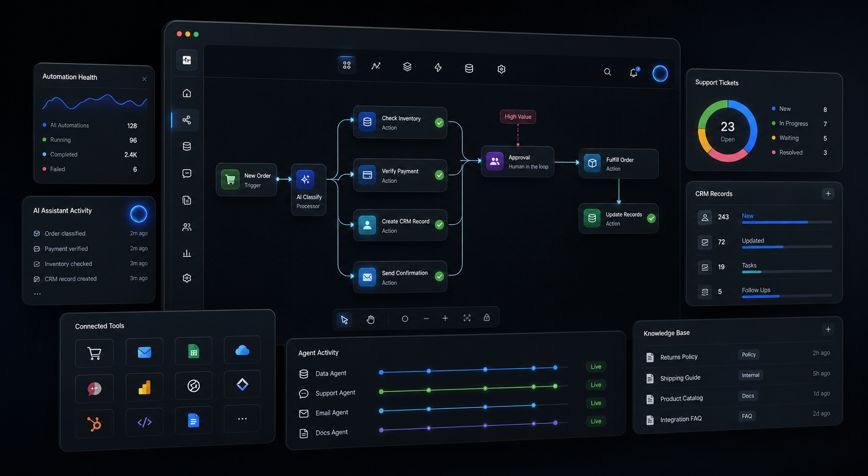Open the Returns Policy document

pos(679,357)
